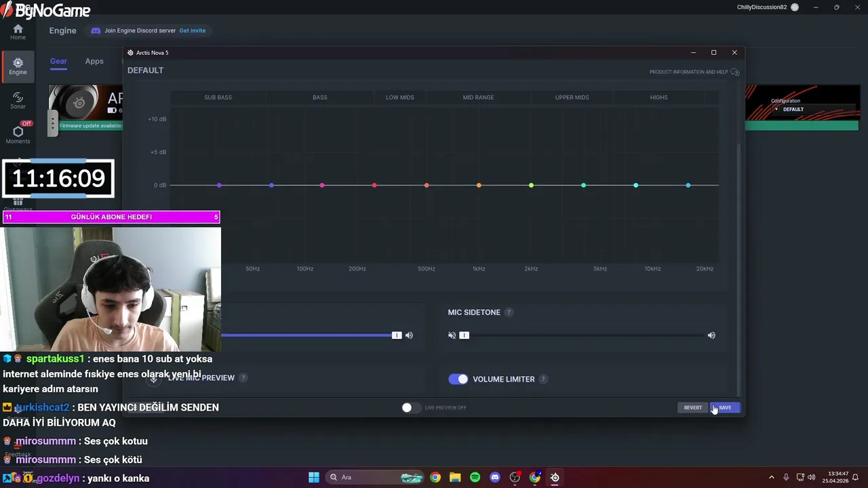Viewport: 868px width, 488px height.
Task: Open product information and help icon
Action: click(x=735, y=72)
